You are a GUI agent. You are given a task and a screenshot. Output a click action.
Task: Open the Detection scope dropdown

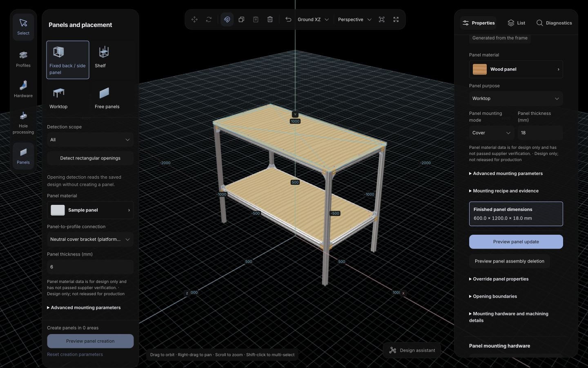click(90, 140)
